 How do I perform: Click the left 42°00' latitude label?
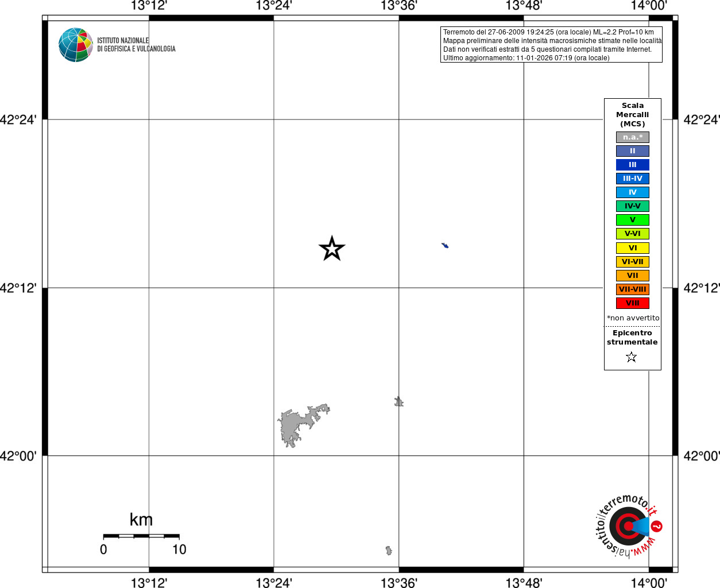(x=19, y=456)
